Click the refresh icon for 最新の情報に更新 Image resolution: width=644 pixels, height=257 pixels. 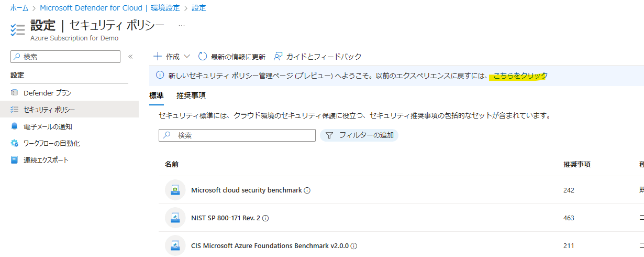click(x=203, y=56)
